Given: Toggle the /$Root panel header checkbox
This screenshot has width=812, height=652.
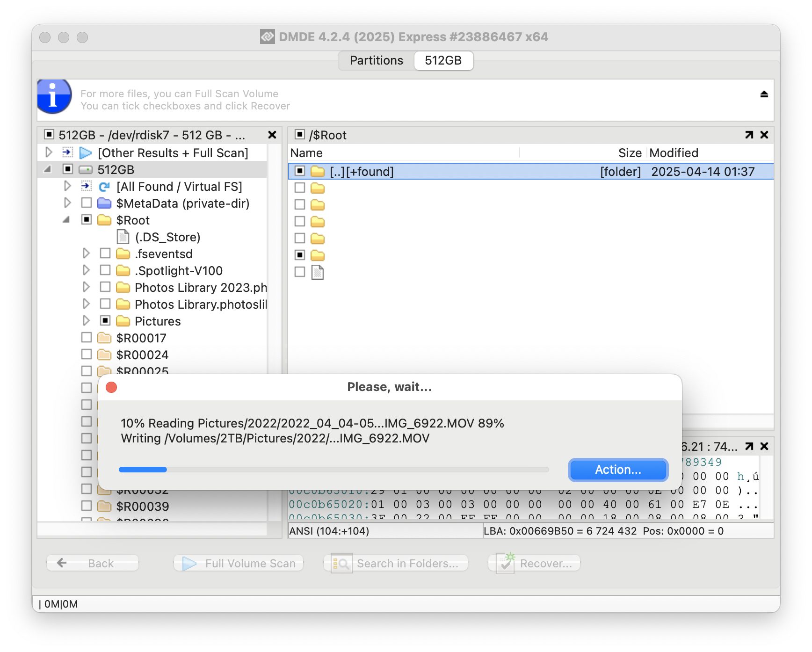Looking at the screenshot, I should (x=300, y=135).
